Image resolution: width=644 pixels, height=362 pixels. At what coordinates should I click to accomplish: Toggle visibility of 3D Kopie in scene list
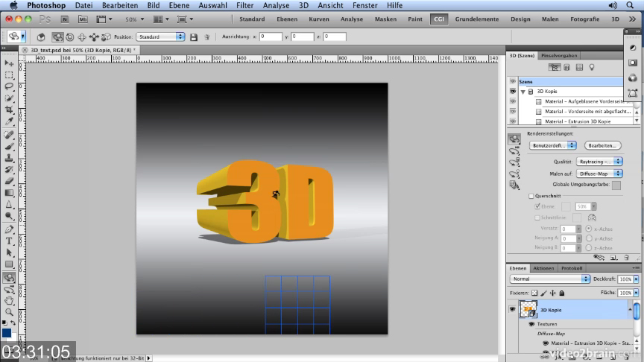pyautogui.click(x=513, y=91)
